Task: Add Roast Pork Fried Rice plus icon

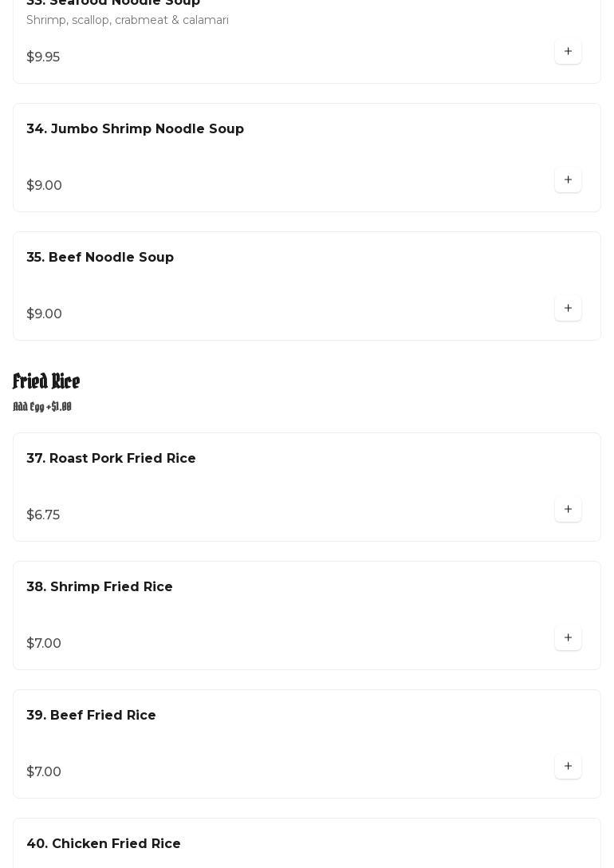Action: pyautogui.click(x=568, y=510)
